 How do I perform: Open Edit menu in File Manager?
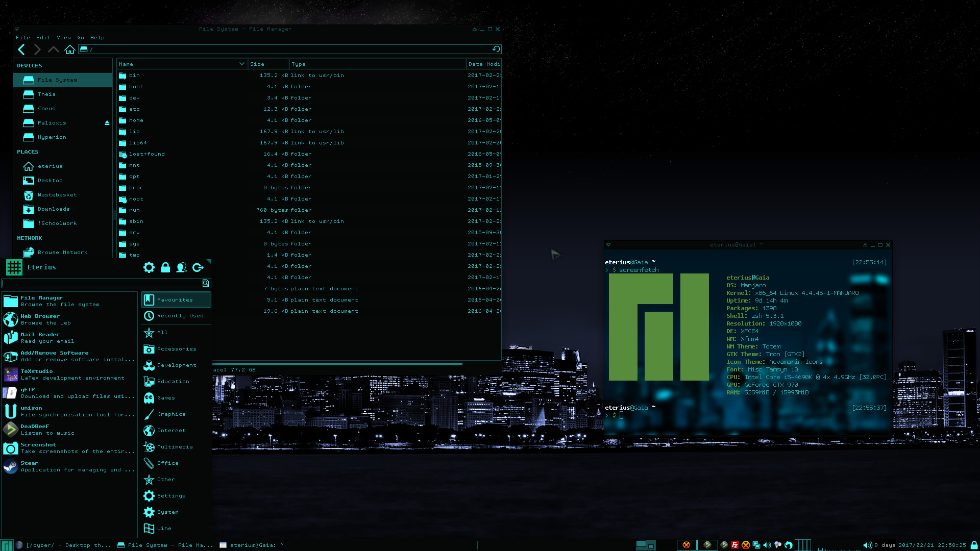coord(43,38)
